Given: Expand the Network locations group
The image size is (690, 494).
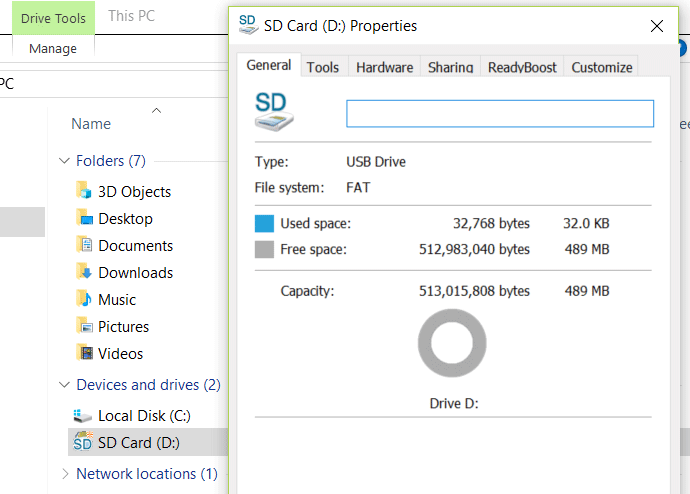Looking at the screenshot, I should (x=66, y=474).
